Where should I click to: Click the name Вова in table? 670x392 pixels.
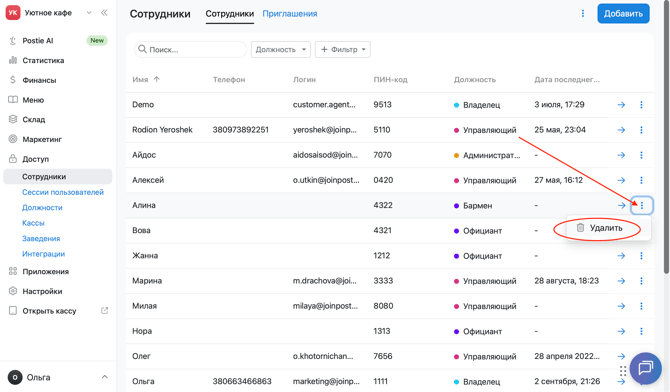point(141,230)
